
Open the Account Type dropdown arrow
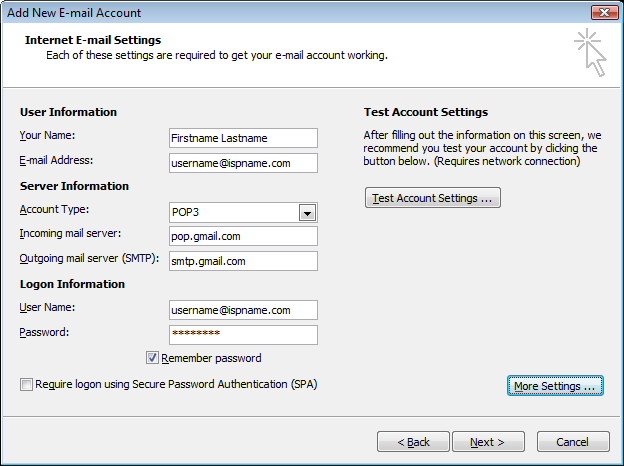[307, 213]
